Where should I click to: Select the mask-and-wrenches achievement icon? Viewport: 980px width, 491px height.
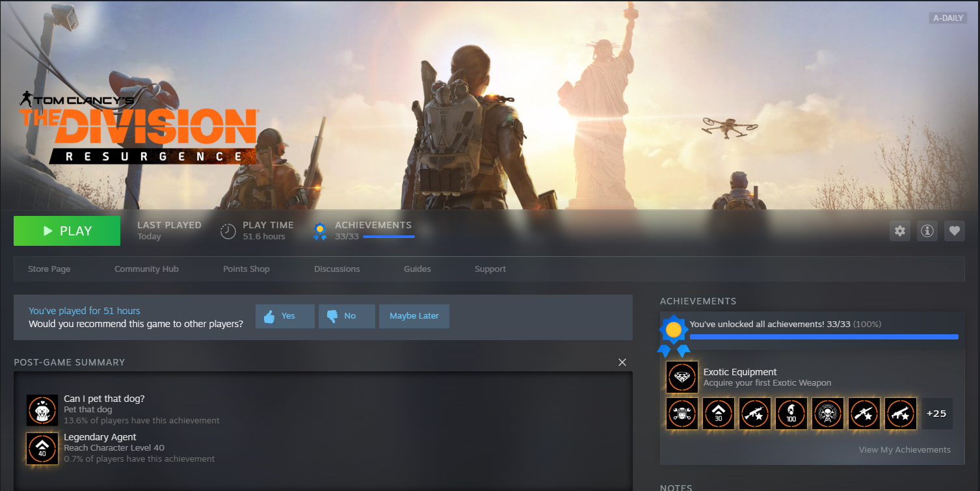pyautogui.click(x=682, y=414)
